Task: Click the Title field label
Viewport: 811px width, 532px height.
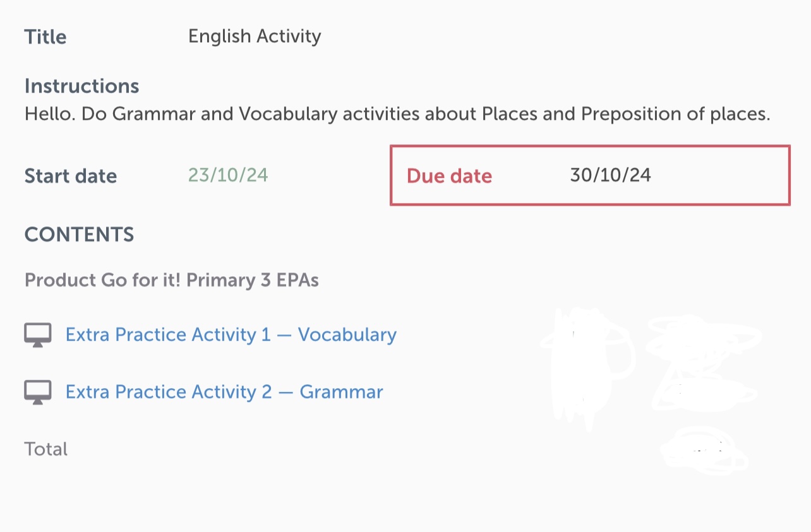Action: pos(45,37)
